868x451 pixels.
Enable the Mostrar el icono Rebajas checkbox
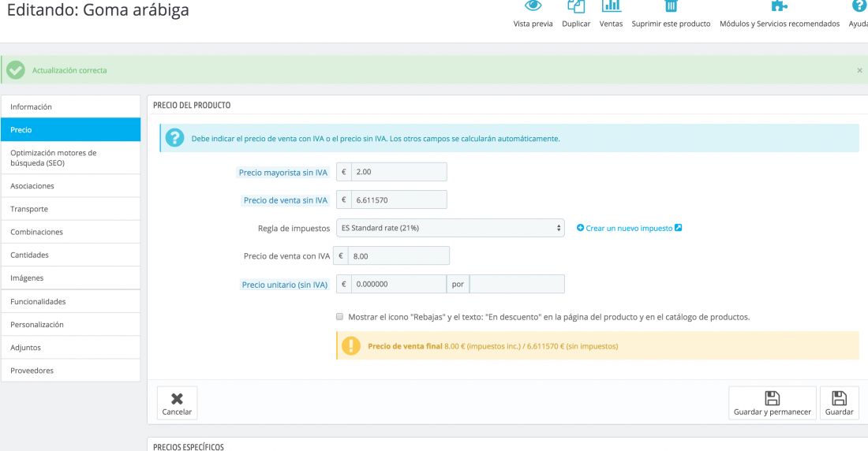click(339, 316)
